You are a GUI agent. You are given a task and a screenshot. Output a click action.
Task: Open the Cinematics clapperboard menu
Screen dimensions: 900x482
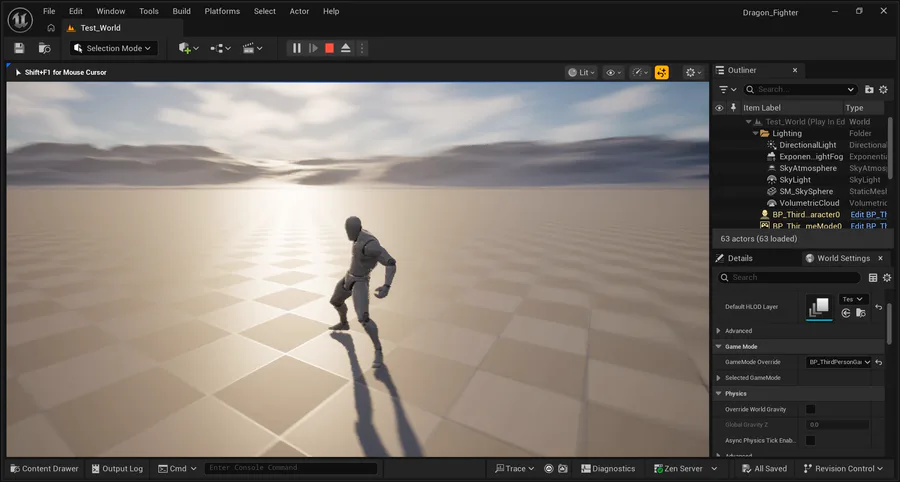tap(252, 48)
